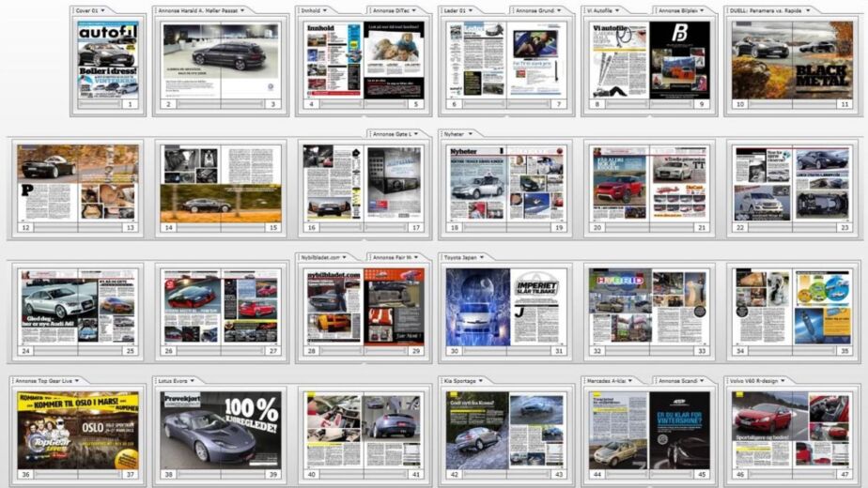Select the Annonse Gate L section tab
This screenshot has width=868, height=488.
[395, 134]
